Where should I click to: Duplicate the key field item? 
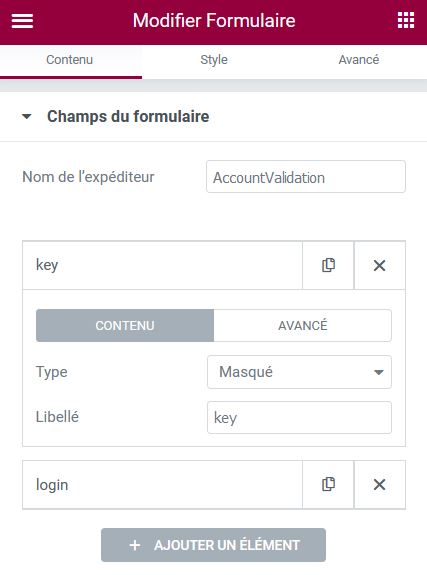[328, 265]
